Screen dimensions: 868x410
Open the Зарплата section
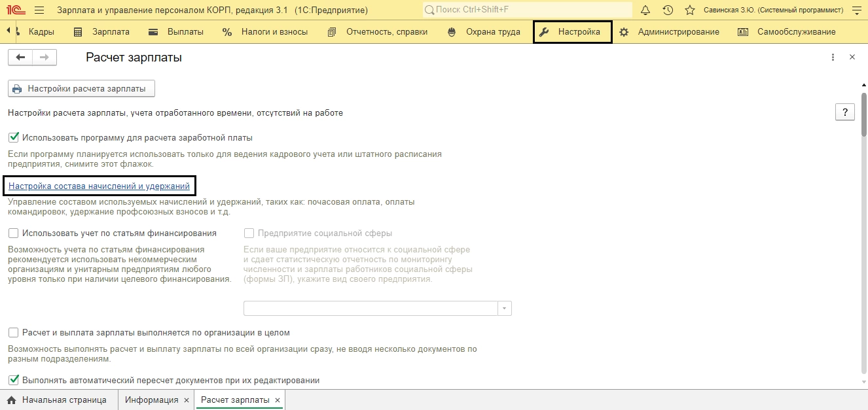101,31
